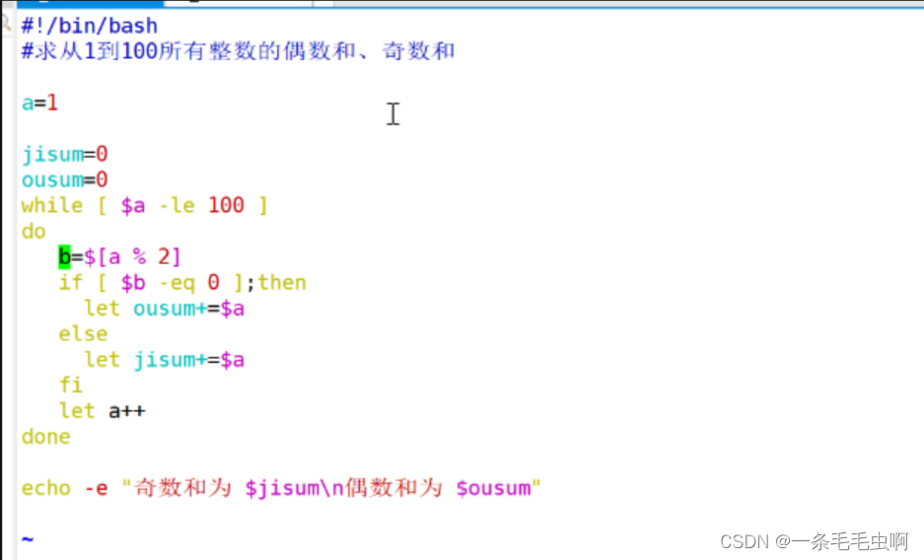The image size is (924, 560).
Task: Click the '$ousum' variable in echo line
Action: 493,488
